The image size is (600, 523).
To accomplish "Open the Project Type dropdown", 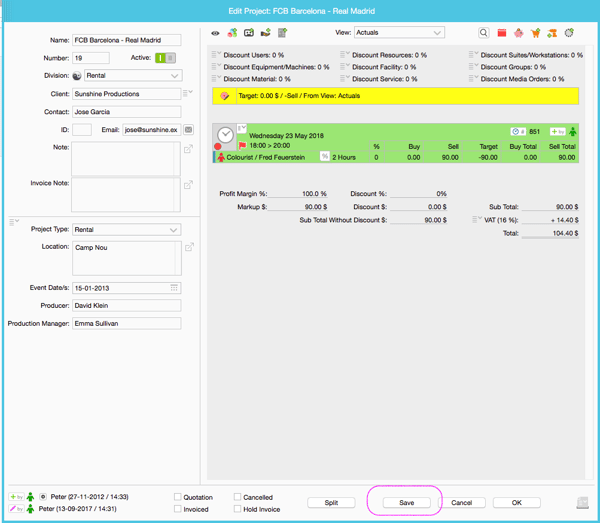I will click(127, 230).
